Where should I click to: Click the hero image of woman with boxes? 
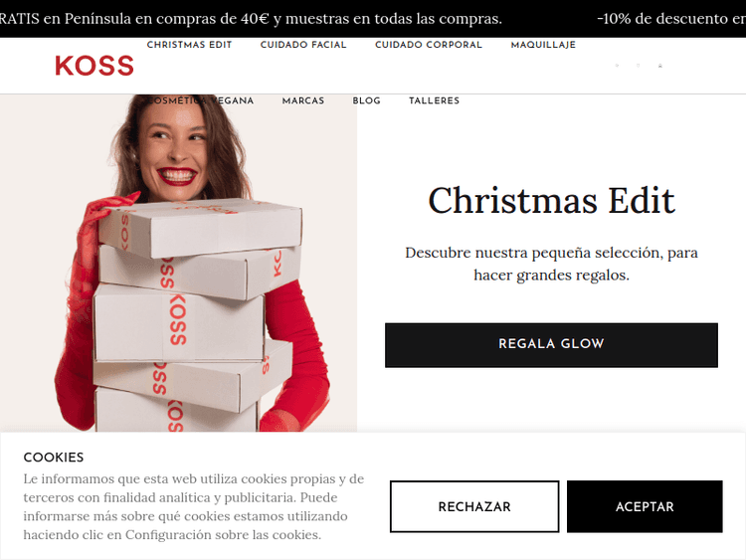[x=178, y=264]
